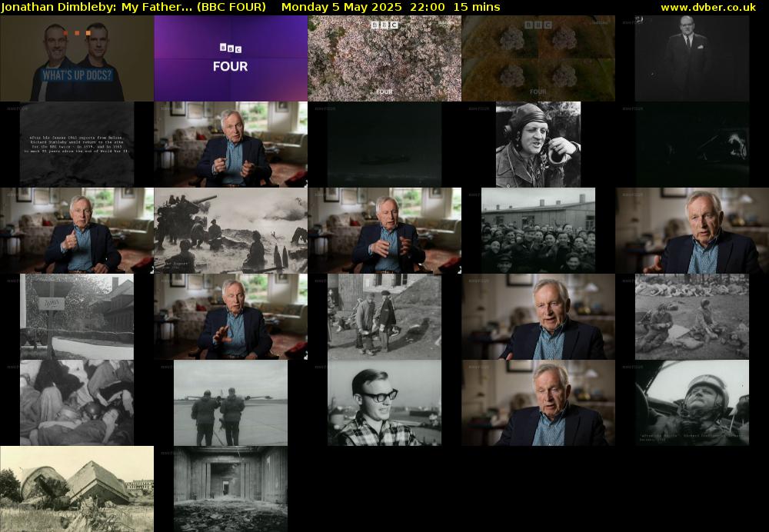
Task: Open the two prisoners walking thumbnail
Action: click(x=384, y=317)
